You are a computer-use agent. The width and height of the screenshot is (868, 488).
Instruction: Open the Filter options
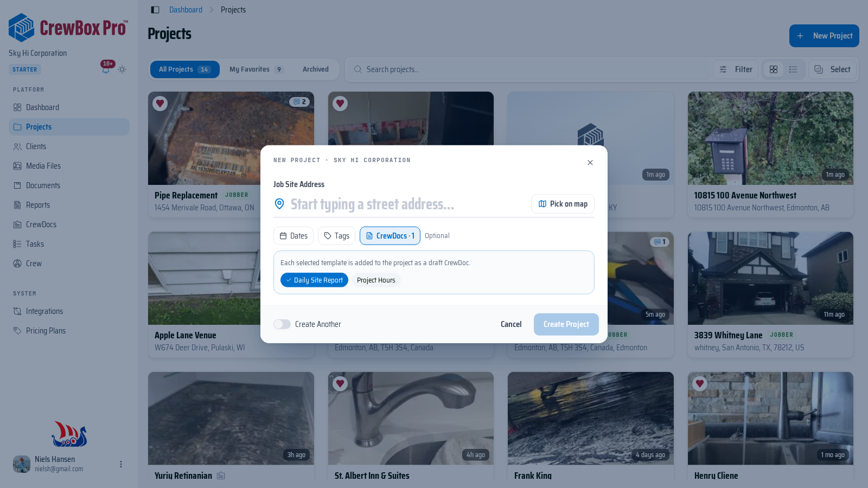pos(736,69)
